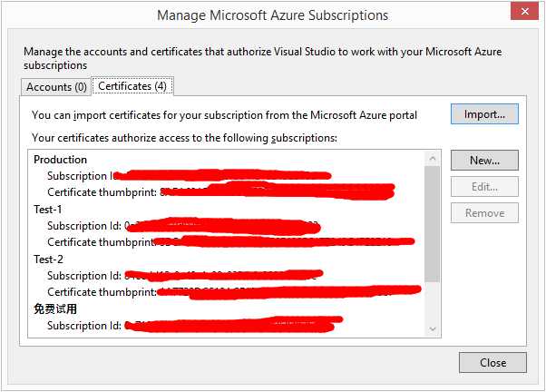Click the Import... button
The width and height of the screenshot is (546, 392).
(x=484, y=114)
